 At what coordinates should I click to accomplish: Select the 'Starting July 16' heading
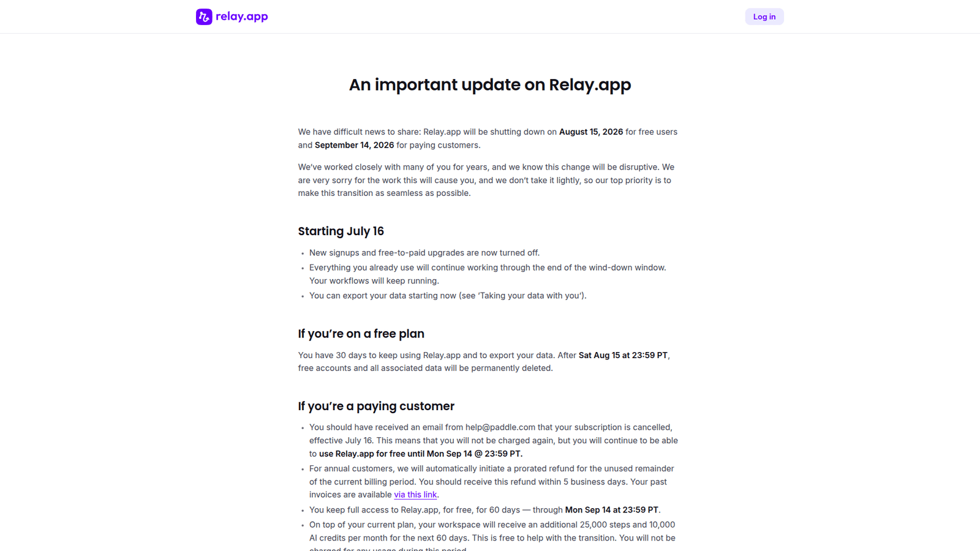pos(341,231)
